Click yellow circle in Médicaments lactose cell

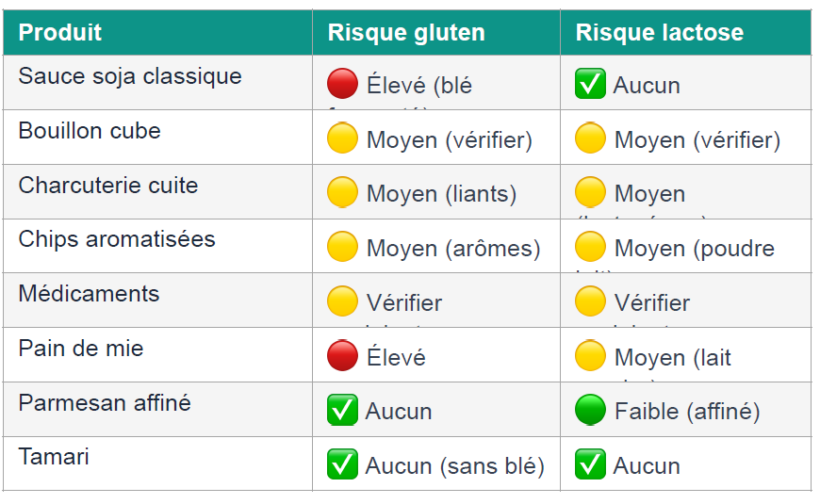click(590, 302)
